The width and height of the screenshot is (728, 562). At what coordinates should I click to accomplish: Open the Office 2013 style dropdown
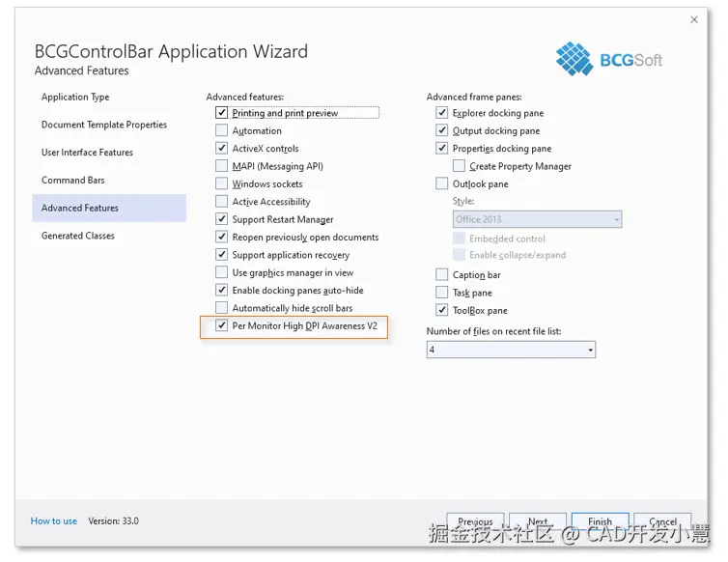(x=537, y=219)
